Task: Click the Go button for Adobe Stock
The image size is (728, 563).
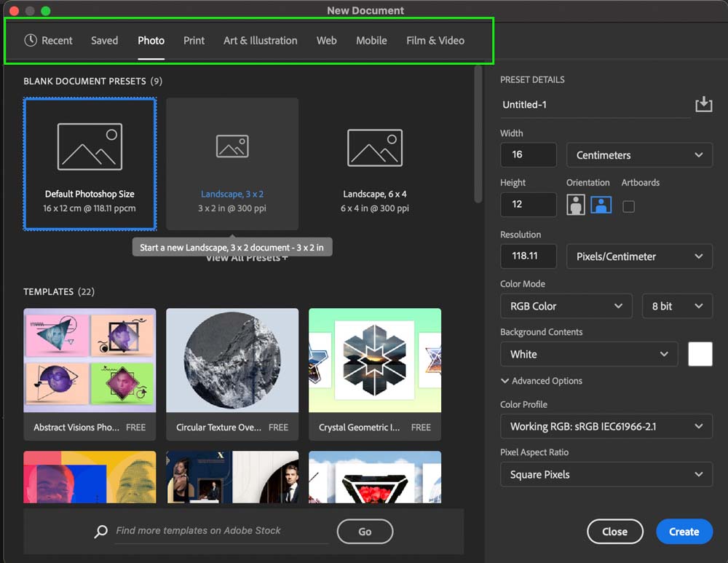Action: pos(365,532)
